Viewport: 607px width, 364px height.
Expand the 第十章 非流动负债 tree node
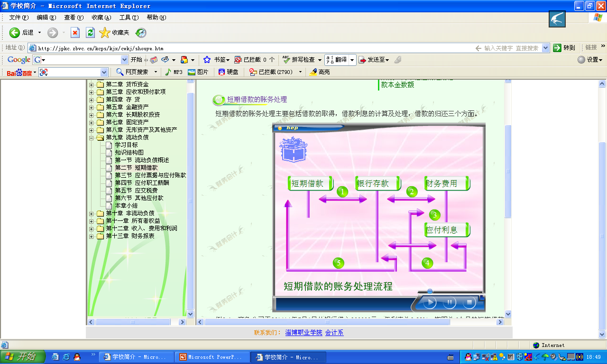(x=92, y=213)
